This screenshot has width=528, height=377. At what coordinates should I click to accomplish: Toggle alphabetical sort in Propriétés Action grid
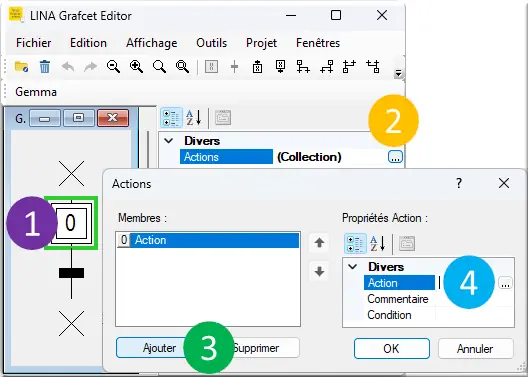click(377, 243)
